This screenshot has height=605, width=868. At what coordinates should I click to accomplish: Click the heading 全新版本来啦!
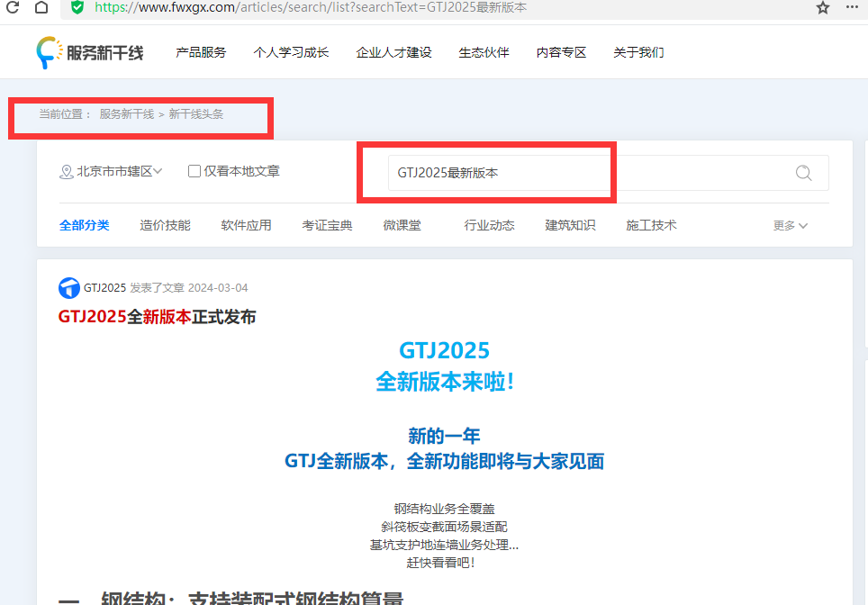pos(445,382)
